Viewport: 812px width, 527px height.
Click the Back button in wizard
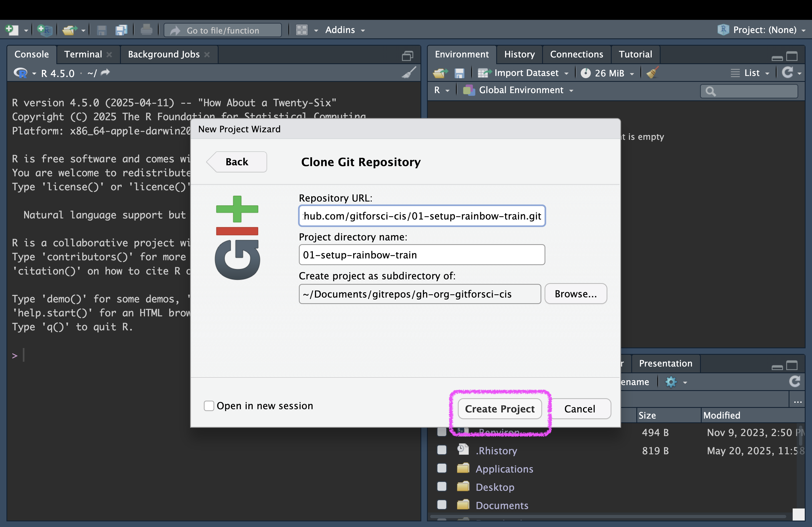tap(237, 162)
